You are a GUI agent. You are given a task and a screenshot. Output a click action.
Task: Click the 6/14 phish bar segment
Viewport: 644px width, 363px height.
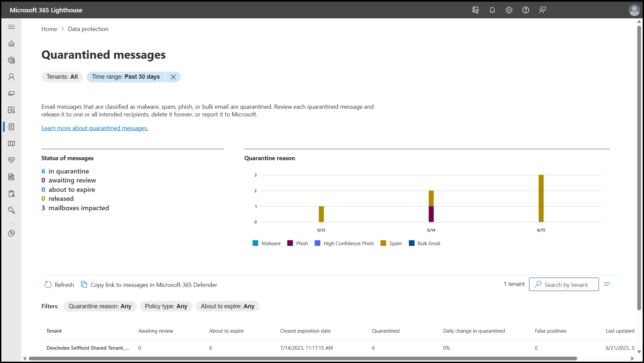pos(431,214)
